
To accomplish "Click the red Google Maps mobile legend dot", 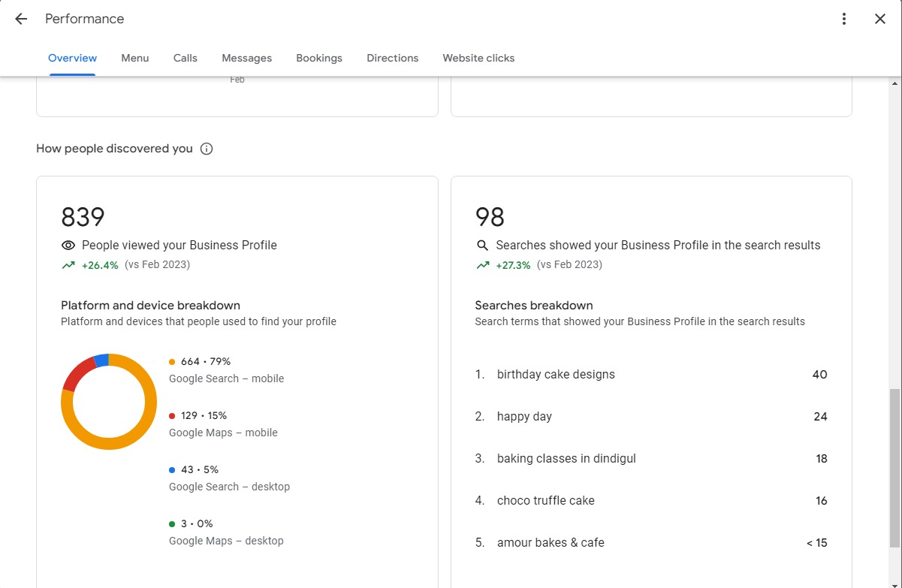I will click(x=172, y=416).
